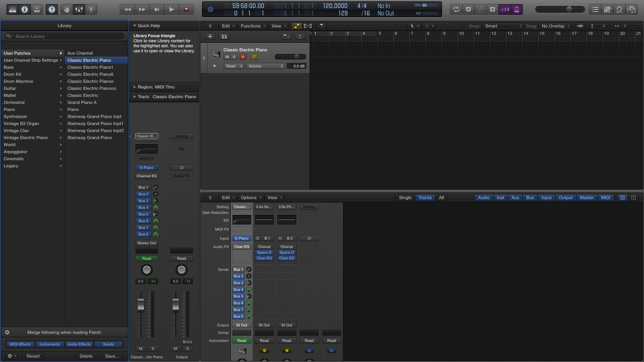Toggle the Solo S button in control bar

coord(492,10)
